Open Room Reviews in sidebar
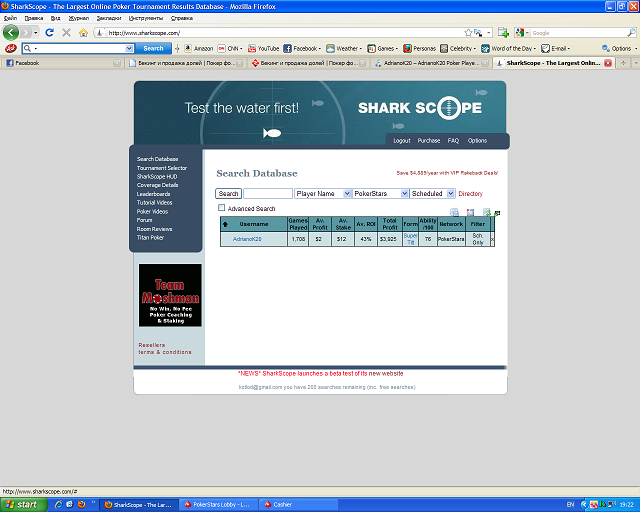The height and width of the screenshot is (512, 640). point(154,229)
